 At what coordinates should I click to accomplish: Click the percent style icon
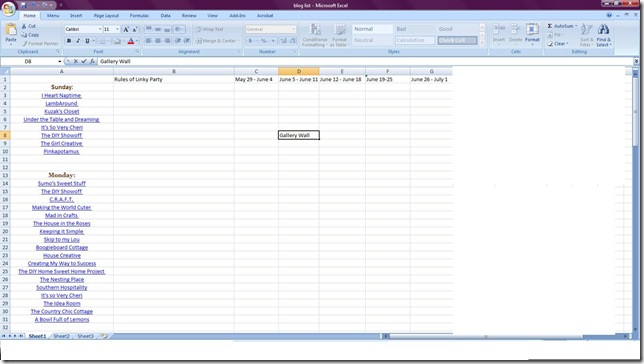point(263,41)
